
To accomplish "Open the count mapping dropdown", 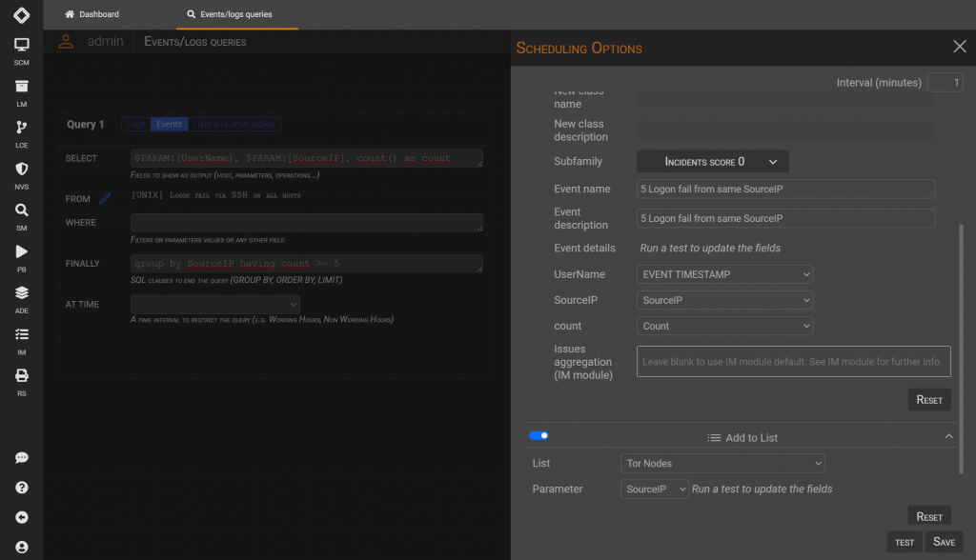I will point(724,326).
